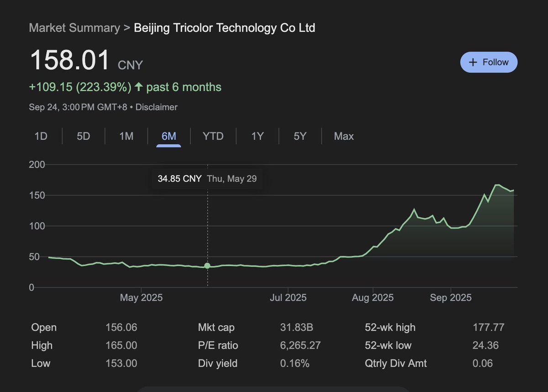This screenshot has width=548, height=392.
Task: Switch chart to 5Y range
Action: point(300,136)
